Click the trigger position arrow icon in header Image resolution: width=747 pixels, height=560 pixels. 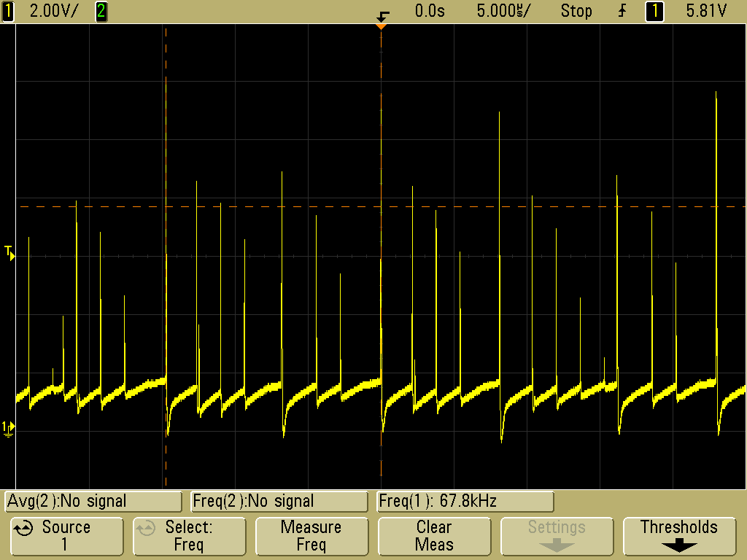click(383, 16)
